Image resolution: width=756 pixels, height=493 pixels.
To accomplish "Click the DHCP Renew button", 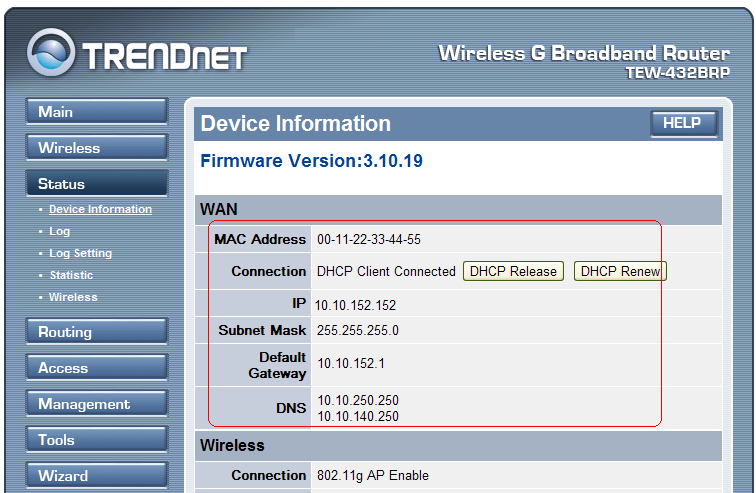I will (620, 271).
